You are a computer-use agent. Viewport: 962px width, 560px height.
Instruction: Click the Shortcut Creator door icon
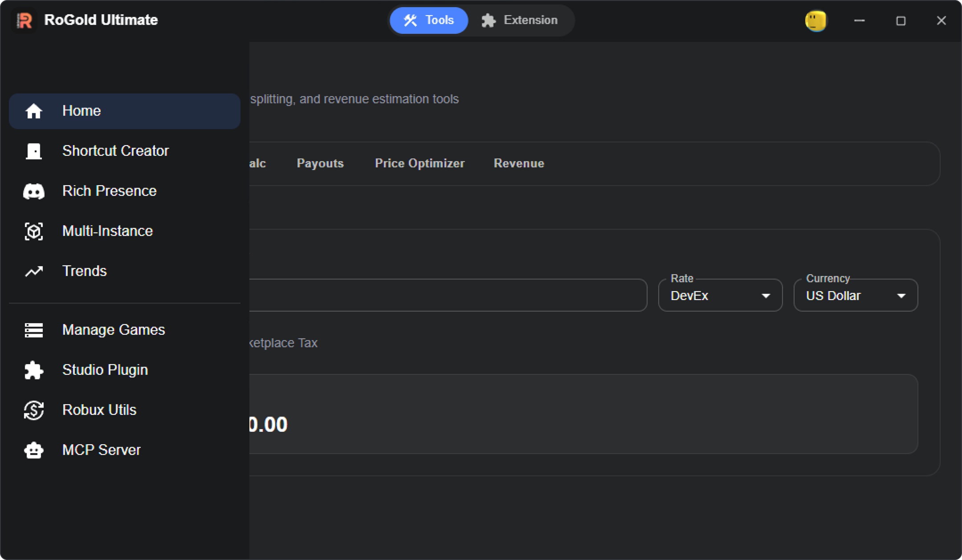click(x=34, y=151)
